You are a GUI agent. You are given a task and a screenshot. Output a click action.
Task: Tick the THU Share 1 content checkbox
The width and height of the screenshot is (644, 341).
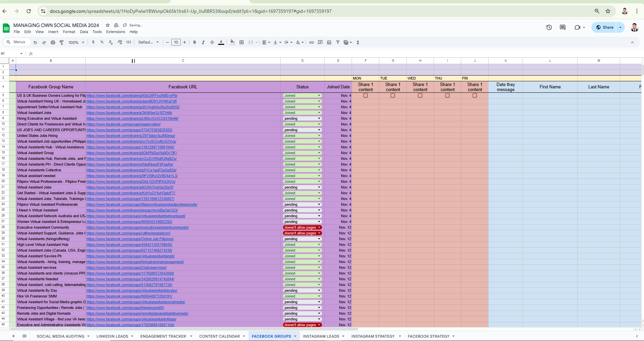pyautogui.click(x=447, y=95)
